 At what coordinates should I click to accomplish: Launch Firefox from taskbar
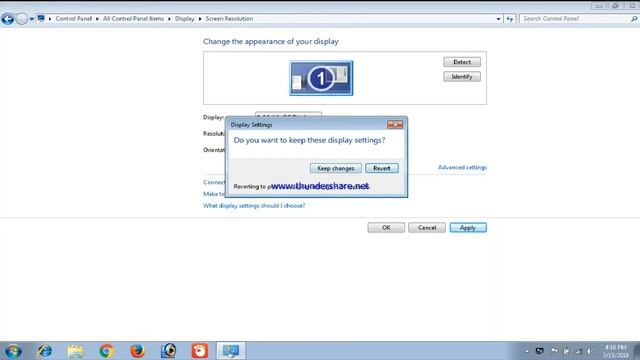pyautogui.click(x=138, y=351)
